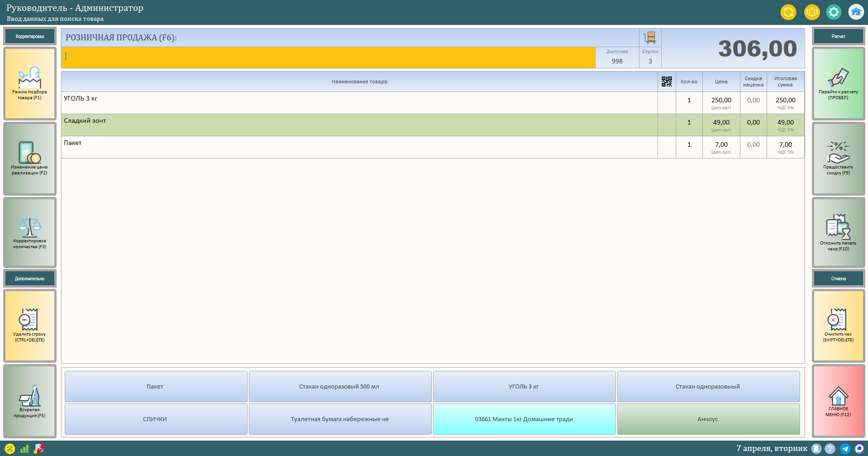Open help via question mark icon
Image resolution: width=868 pixels, height=456 pixels.
tap(830, 448)
